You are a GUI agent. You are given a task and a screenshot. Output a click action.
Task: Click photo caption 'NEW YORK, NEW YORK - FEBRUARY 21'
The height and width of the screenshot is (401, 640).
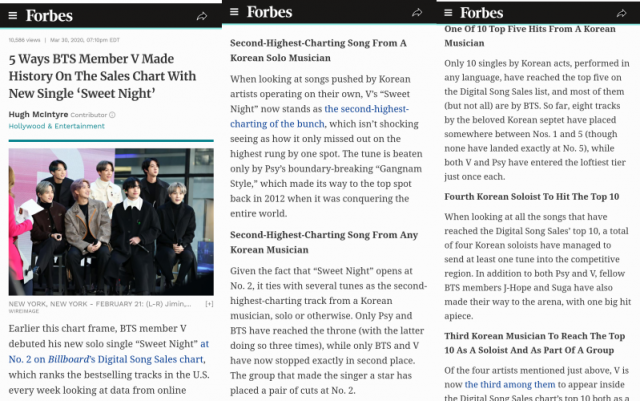click(100, 304)
